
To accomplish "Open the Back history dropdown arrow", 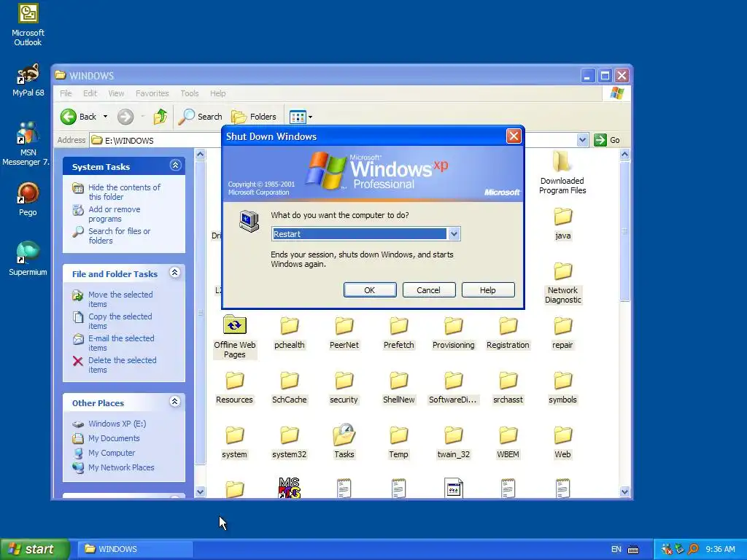I will [x=105, y=117].
